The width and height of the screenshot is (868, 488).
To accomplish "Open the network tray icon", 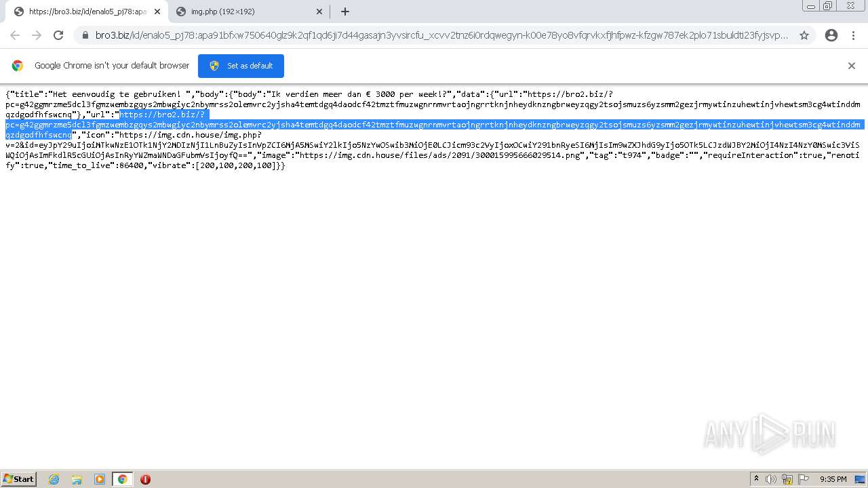I will pyautogui.click(x=787, y=479).
